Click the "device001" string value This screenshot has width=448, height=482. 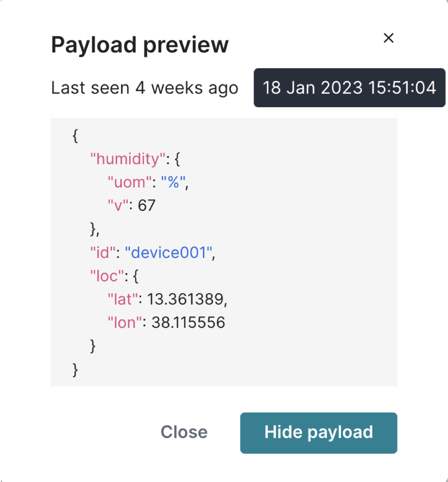point(171,252)
